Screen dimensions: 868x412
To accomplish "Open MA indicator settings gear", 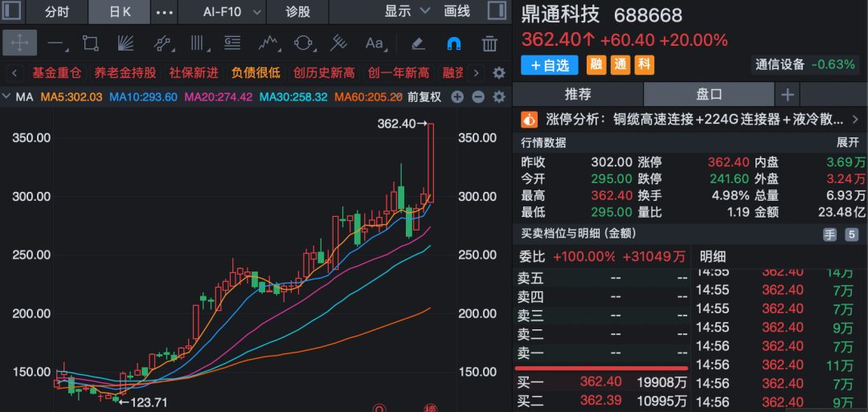I will click(499, 97).
